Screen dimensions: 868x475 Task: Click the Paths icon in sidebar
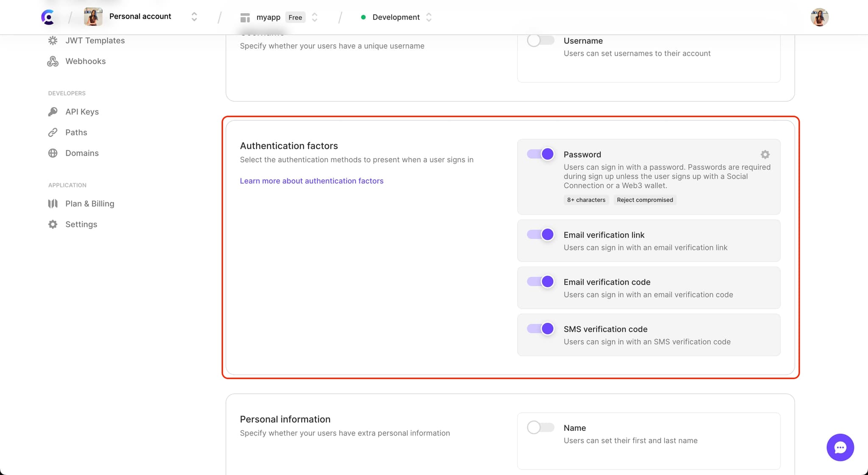[x=53, y=132]
